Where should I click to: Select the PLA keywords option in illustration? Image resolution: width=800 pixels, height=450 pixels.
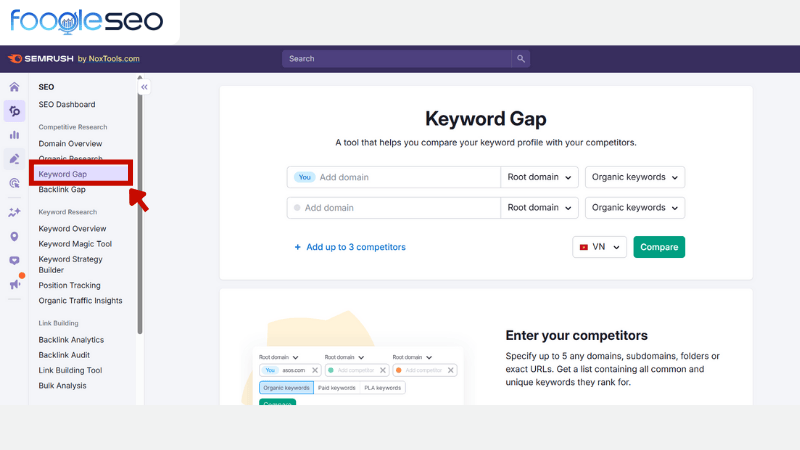point(382,387)
